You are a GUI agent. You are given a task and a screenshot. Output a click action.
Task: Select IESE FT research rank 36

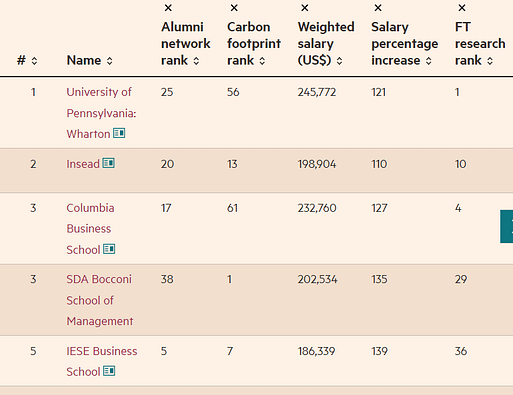pos(461,351)
